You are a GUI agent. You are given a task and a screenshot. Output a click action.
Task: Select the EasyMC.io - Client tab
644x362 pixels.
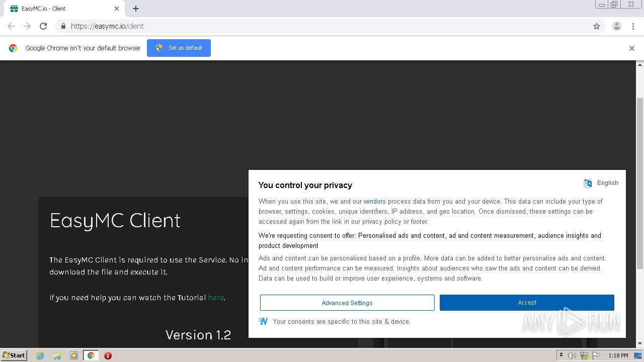[x=64, y=9]
